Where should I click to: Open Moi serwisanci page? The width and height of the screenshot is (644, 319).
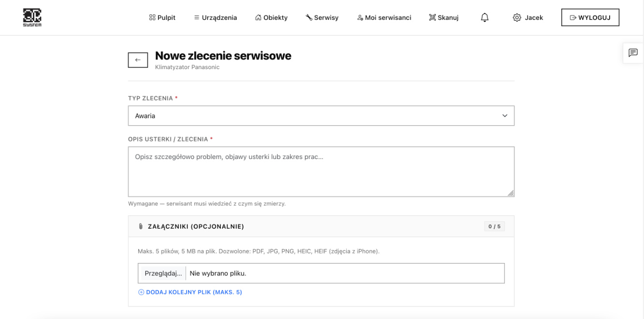[x=384, y=17]
